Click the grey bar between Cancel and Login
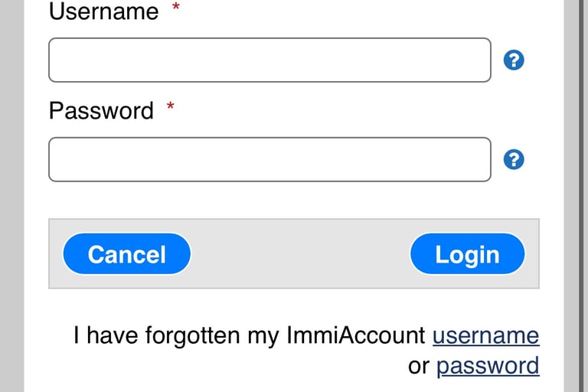 coord(300,254)
